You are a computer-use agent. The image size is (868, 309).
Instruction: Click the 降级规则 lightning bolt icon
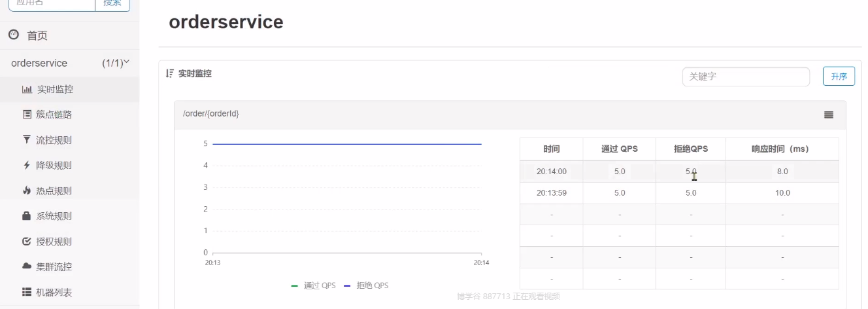[x=27, y=165]
